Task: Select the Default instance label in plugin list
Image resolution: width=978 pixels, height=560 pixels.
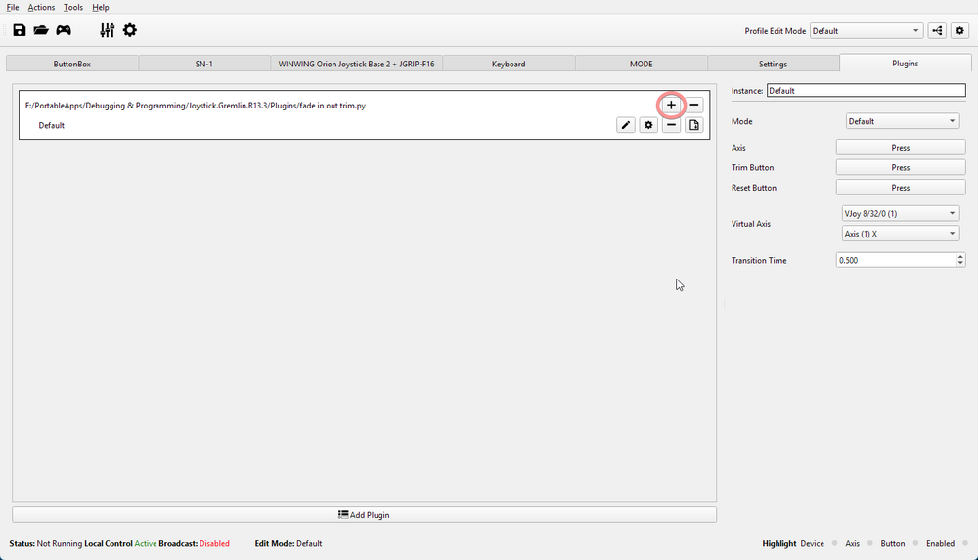Action: pyautogui.click(x=51, y=125)
